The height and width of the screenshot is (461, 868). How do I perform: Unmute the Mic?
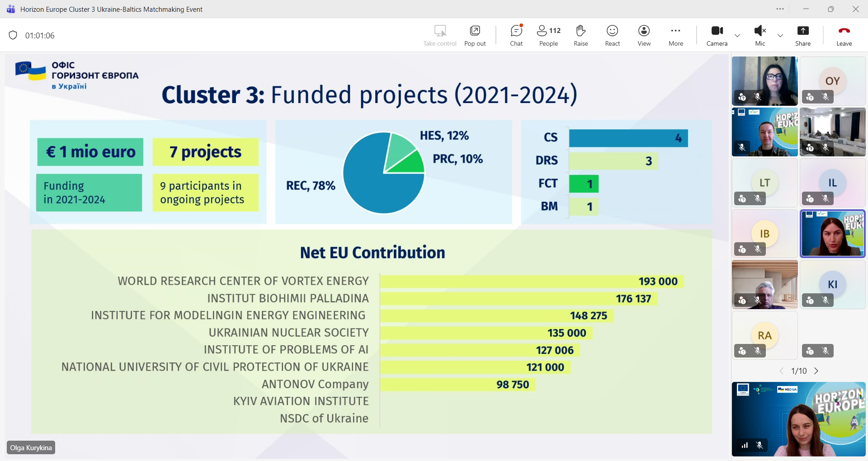[760, 35]
